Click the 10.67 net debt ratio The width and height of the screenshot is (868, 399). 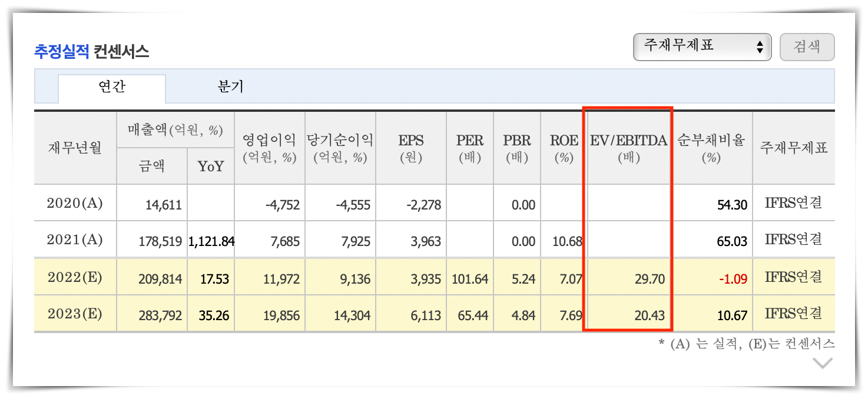732,315
